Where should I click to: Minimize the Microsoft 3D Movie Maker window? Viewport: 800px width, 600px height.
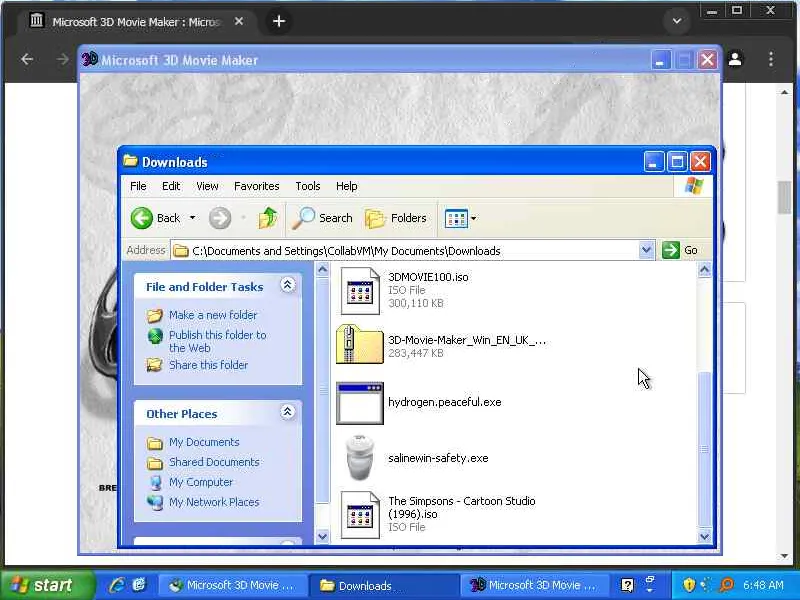[x=660, y=60]
